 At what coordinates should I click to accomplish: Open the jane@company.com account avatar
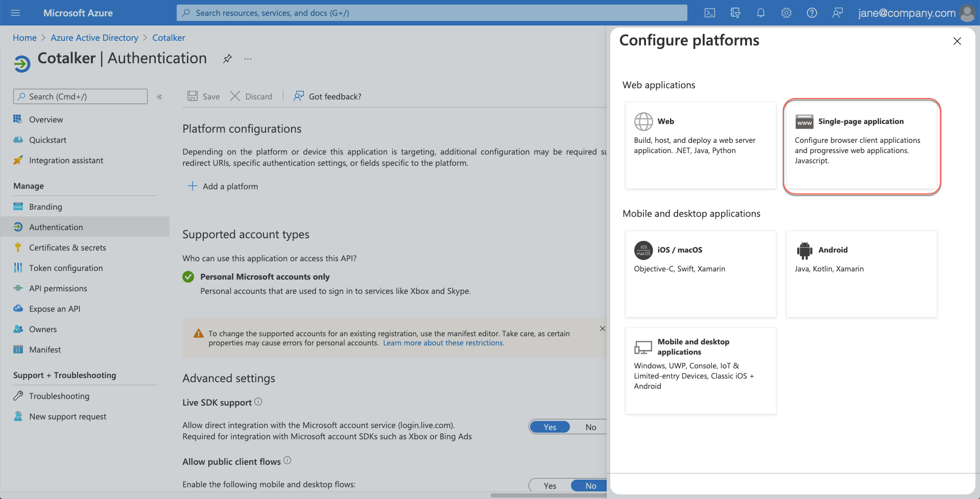click(x=967, y=13)
